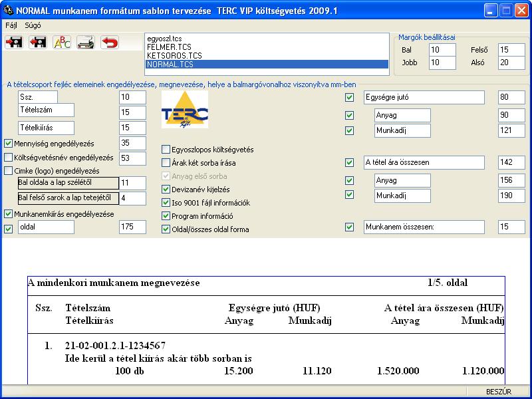Click the Költségvetésnév position field showing 53
Image resolution: width=532 pixels, height=399 pixels.
132,158
